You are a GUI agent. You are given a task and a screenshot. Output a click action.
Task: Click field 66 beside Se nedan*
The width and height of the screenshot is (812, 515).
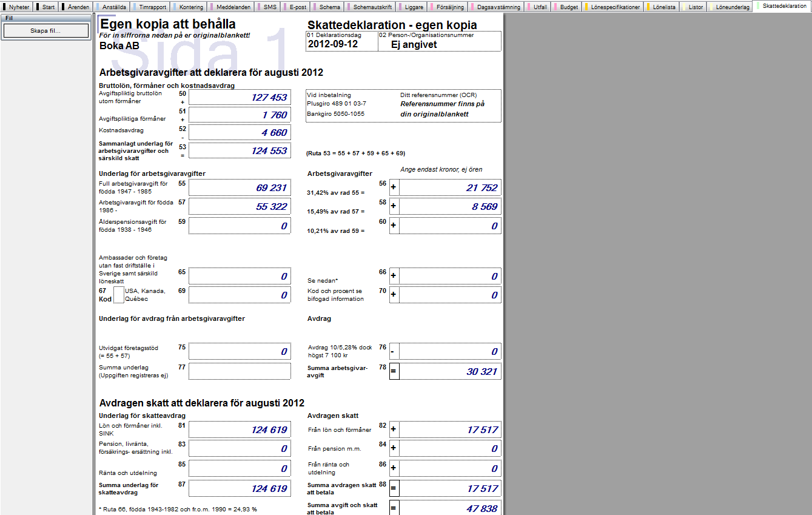point(450,276)
